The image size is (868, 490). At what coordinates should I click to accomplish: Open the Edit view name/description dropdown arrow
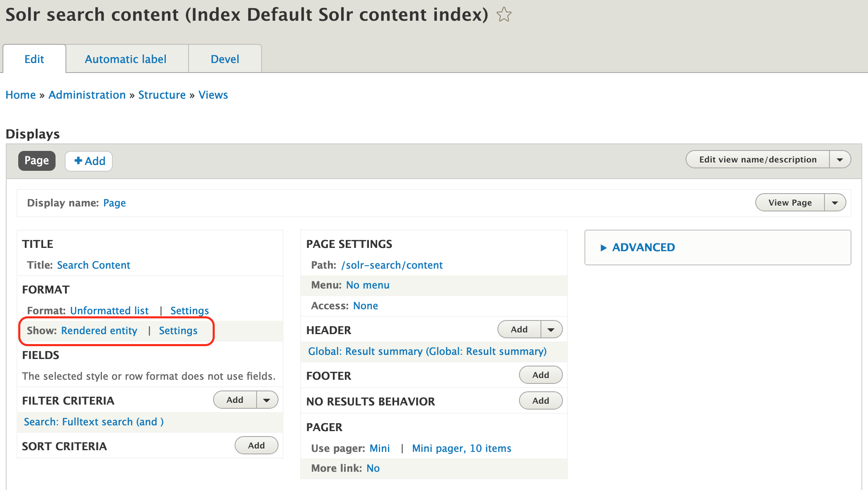coord(840,159)
